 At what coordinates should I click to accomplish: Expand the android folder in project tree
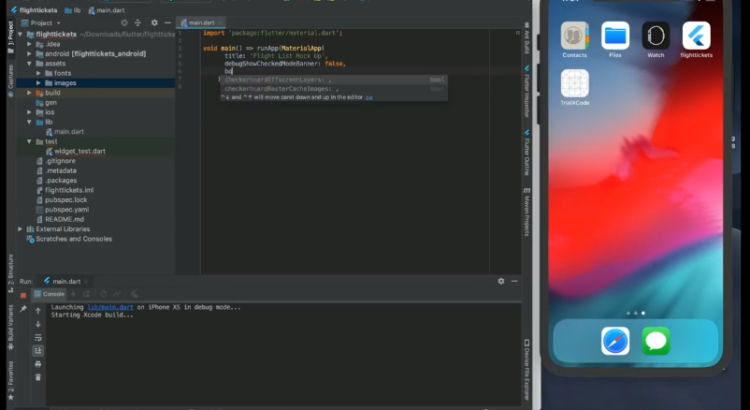[x=29, y=54]
